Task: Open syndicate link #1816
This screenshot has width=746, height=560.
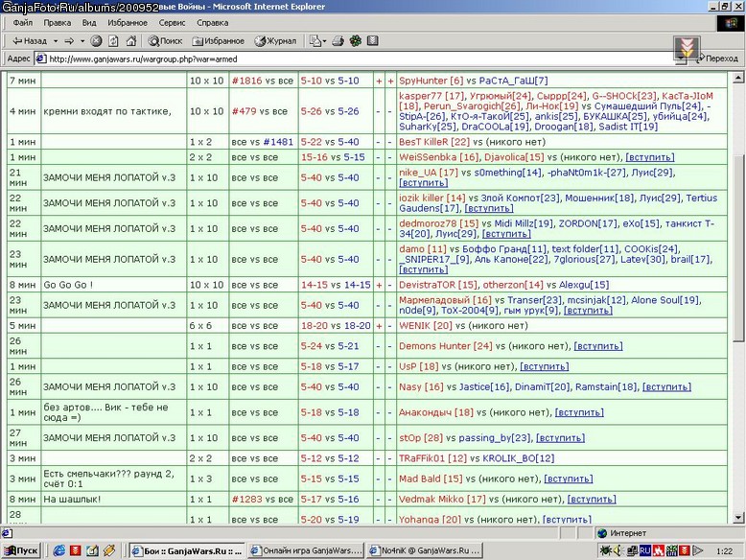Action: (246, 81)
